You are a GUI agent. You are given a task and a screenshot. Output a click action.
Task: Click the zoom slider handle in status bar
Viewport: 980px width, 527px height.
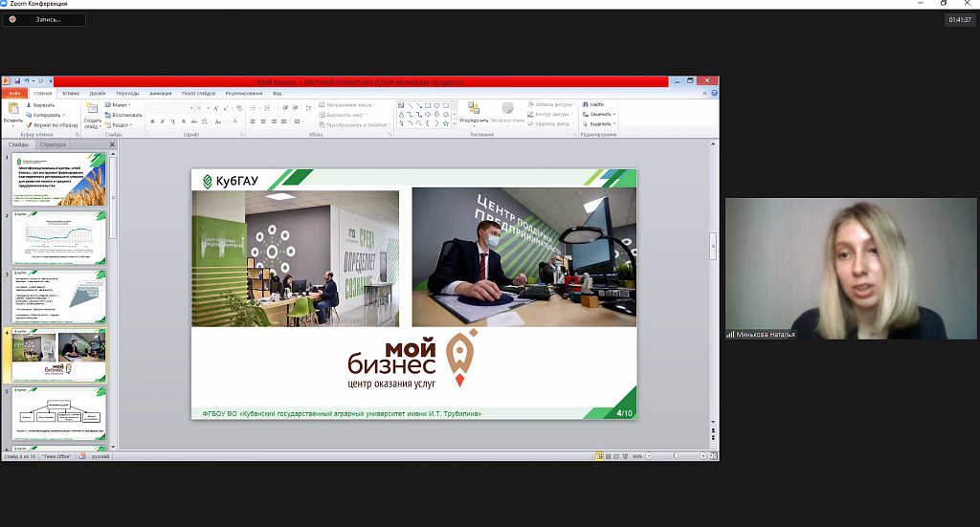click(676, 456)
